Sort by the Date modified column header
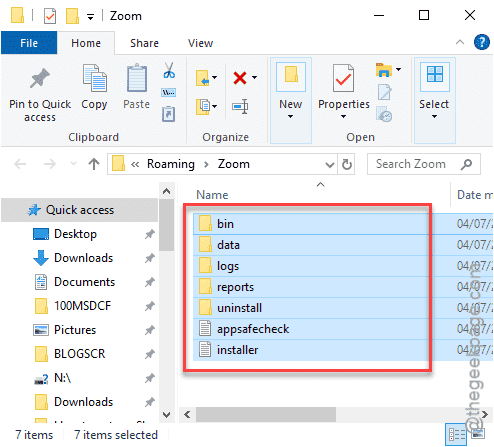The image size is (494, 447). 475,195
